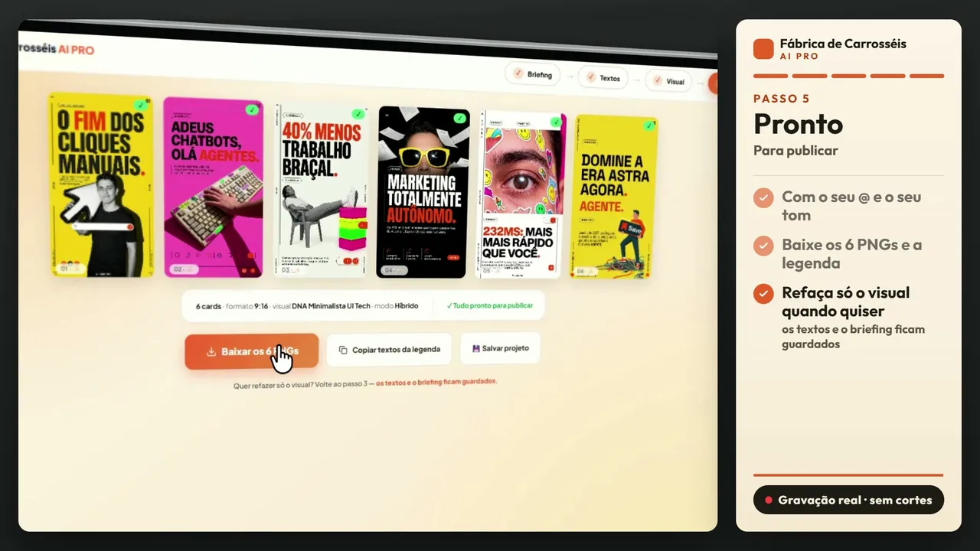Open the MARKETING TOTALMENTE AUTÔNOMO card

pos(422,193)
